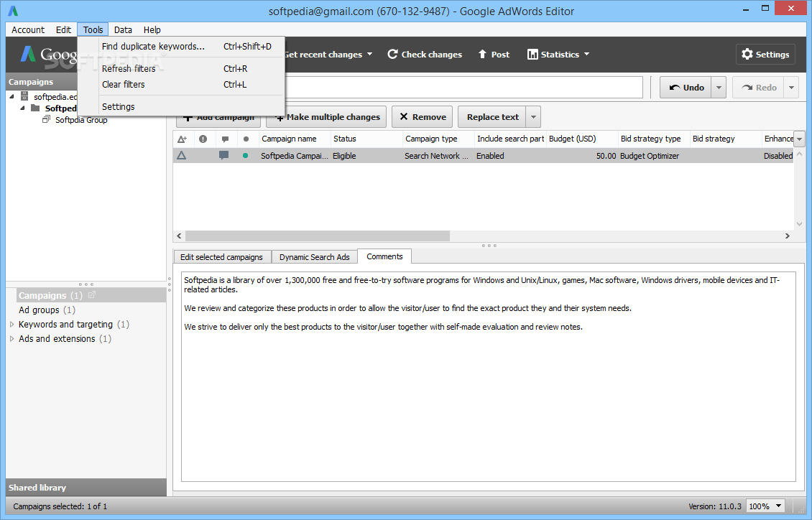Click the green status dot in campaign row
This screenshot has width=812, height=520.
(x=246, y=156)
